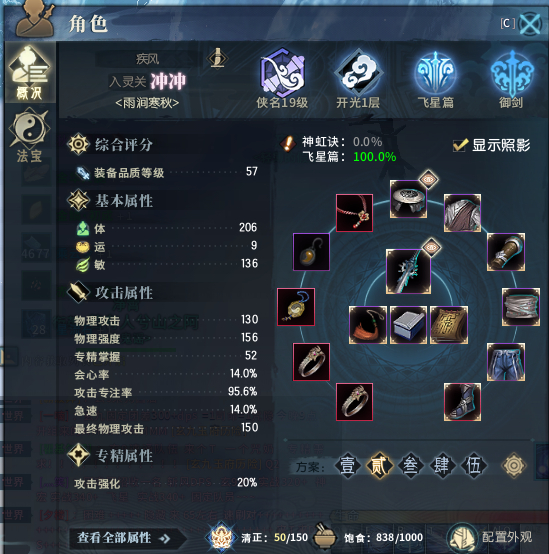The width and height of the screenshot is (549, 554).
Task: Toggle the eye icon above the helmet
Action: 429,179
